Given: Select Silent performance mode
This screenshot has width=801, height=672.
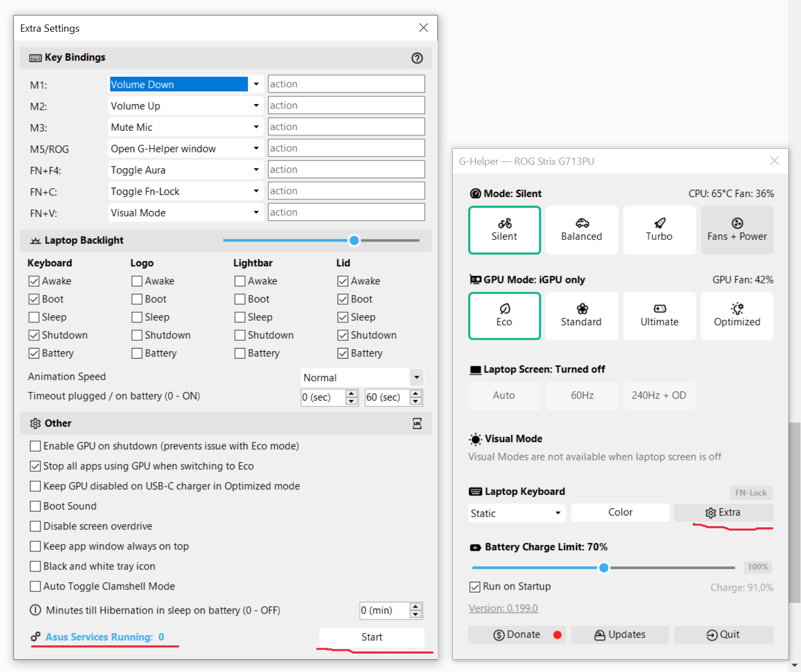Looking at the screenshot, I should [x=505, y=230].
